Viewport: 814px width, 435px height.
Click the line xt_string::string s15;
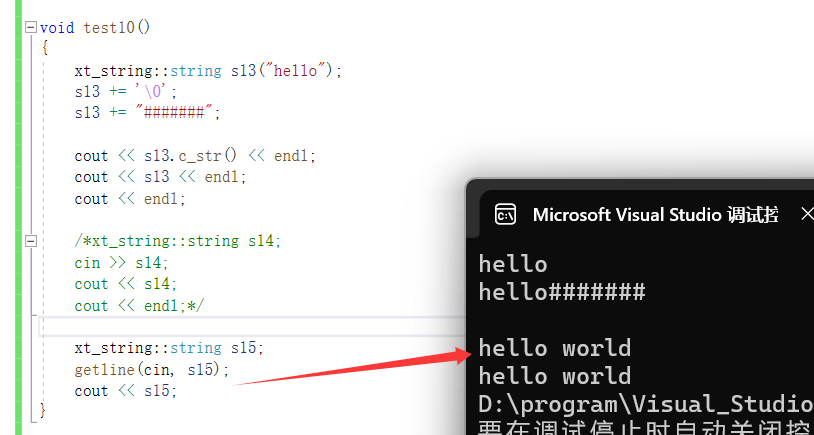169,348
